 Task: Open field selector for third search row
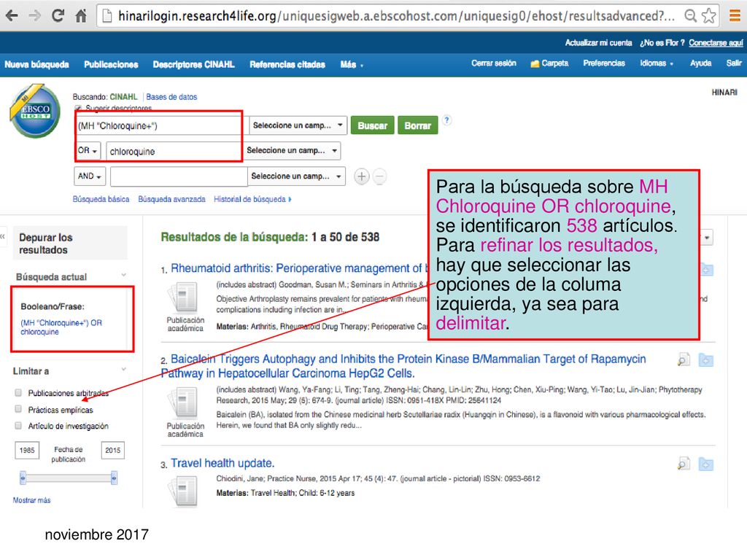296,176
